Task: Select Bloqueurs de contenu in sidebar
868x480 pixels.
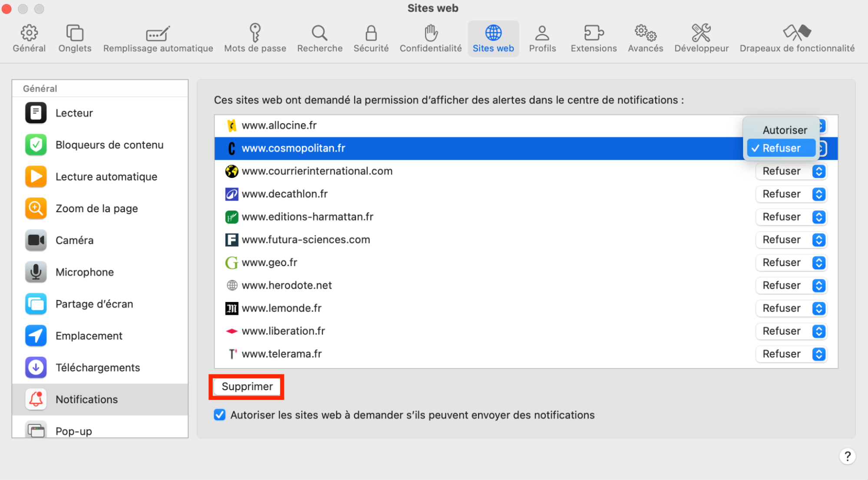Action: 100,145
